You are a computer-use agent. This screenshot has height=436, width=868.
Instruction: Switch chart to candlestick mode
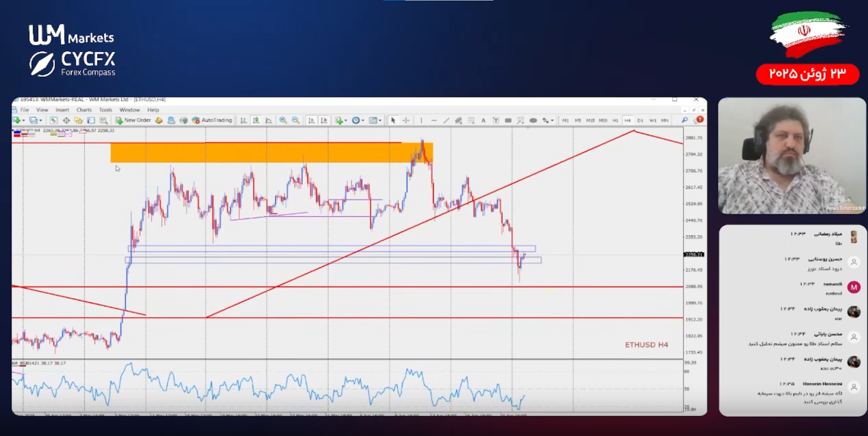256,120
